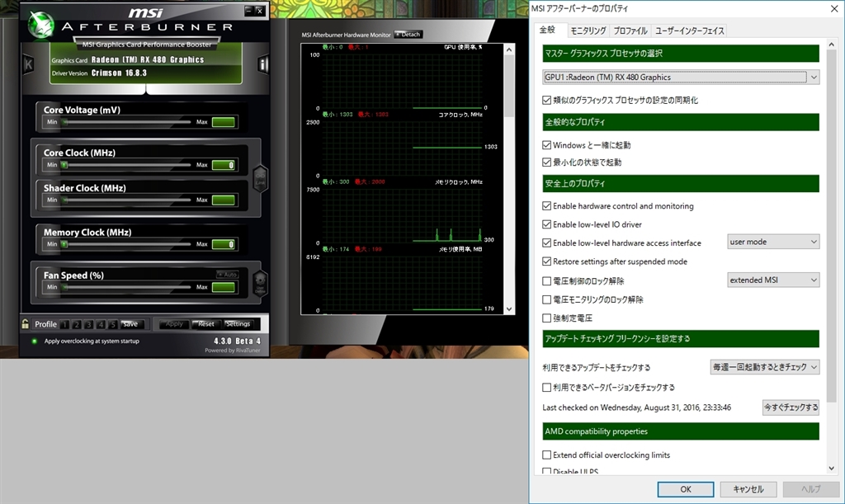Enable 電圧モニタリングのロック解除 checkbox
Image resolution: width=845 pixels, height=504 pixels.
coord(546,299)
